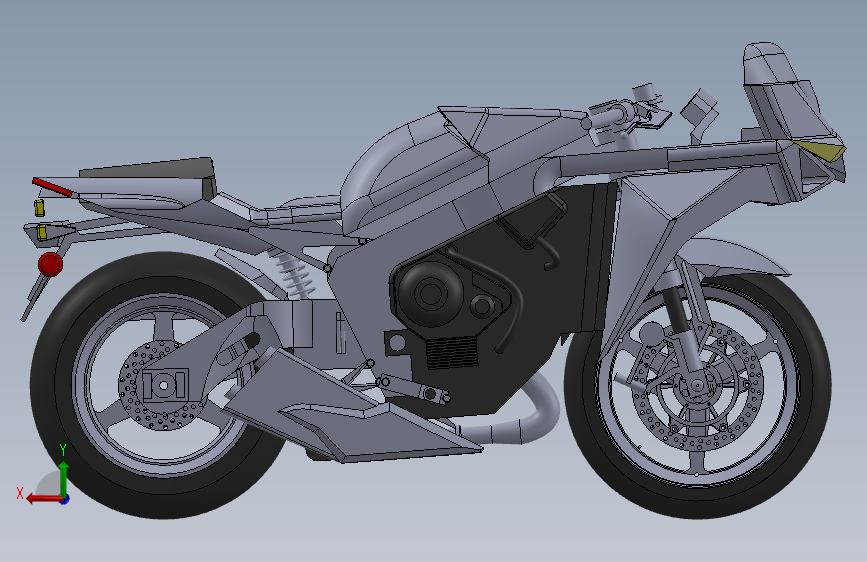The height and width of the screenshot is (562, 867).
Task: Select the round engine clutch cover
Action: 430,293
